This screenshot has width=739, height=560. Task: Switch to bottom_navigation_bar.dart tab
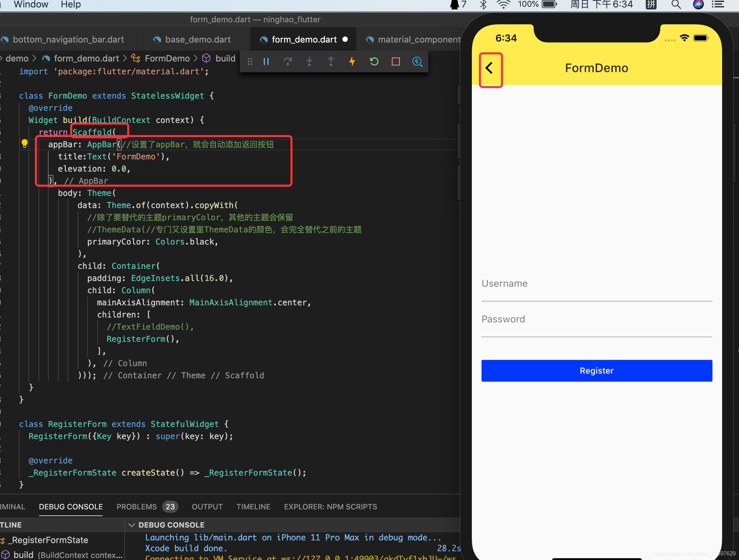[x=69, y=40]
